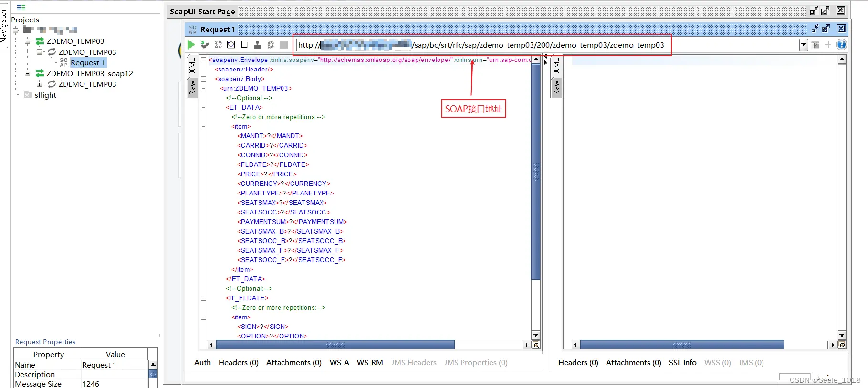Screen dimensions: 868x388
Task: Maximize the Request 1 editor window
Action: [826, 29]
